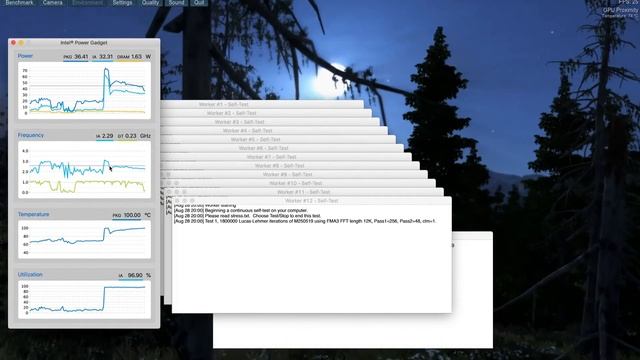Open the Settings menu item
The image size is (640, 360).
pos(122,2)
